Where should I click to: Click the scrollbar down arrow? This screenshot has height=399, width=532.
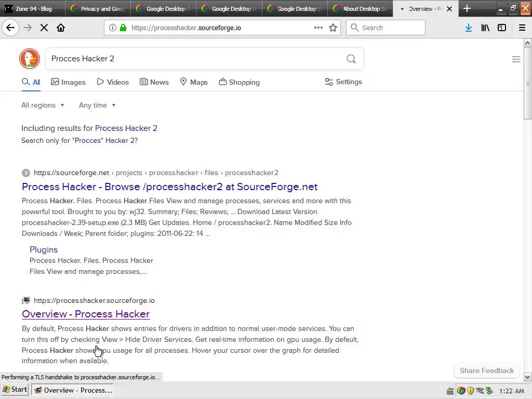(528, 377)
